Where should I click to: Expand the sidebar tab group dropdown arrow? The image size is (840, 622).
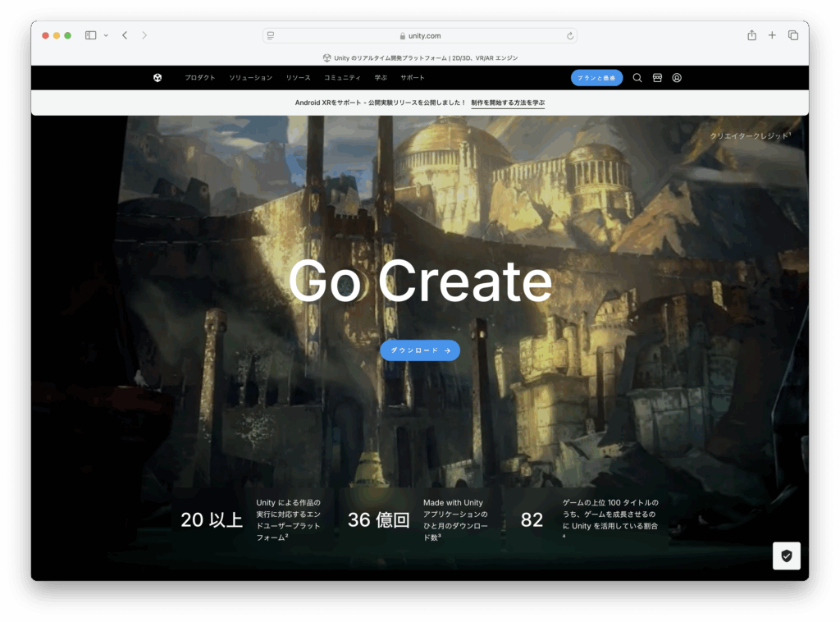pos(106,35)
